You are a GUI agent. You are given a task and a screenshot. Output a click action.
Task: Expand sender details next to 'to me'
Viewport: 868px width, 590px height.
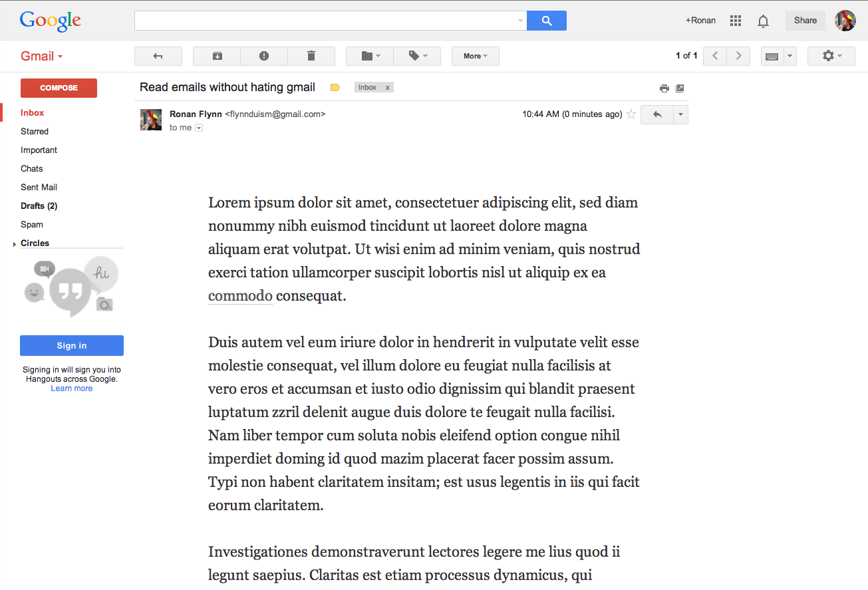click(198, 128)
